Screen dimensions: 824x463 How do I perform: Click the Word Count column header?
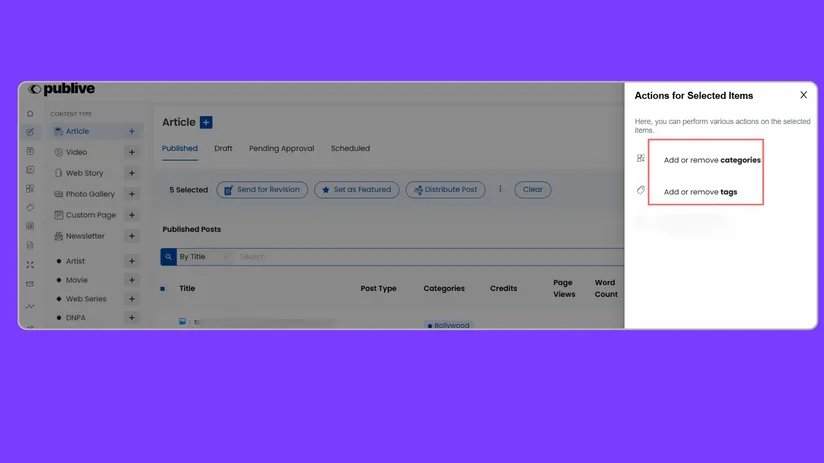(x=606, y=289)
